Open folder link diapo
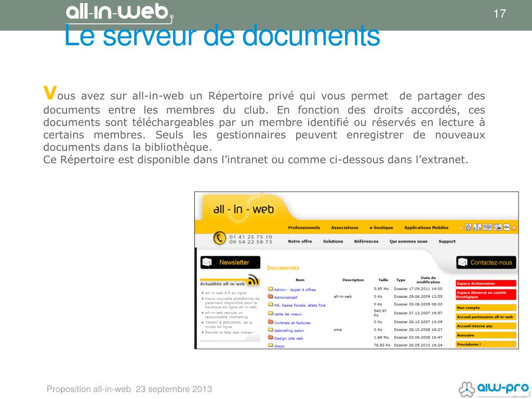The width and height of the screenshot is (532, 399). [x=279, y=346]
